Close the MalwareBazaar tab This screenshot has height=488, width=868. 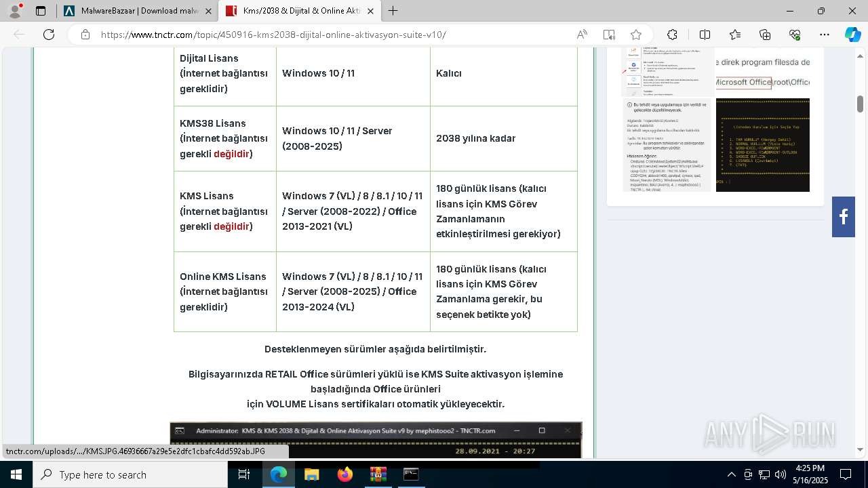(x=208, y=11)
